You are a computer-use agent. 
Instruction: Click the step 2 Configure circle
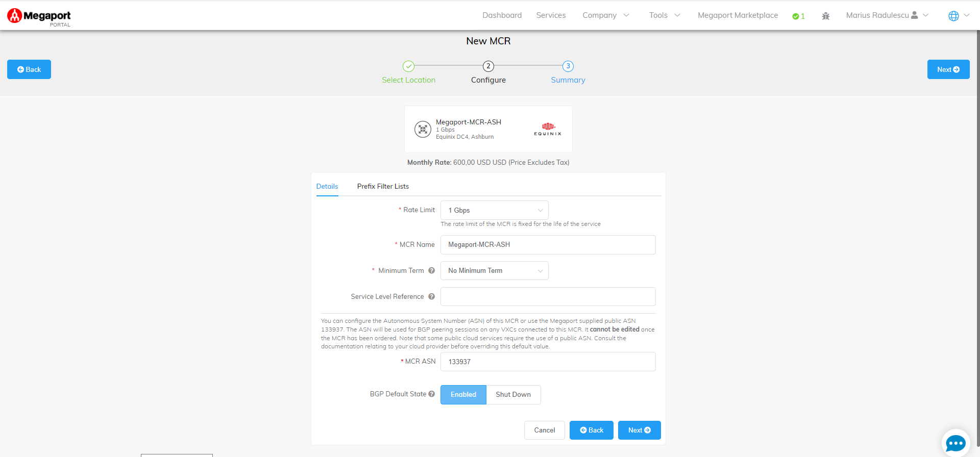[x=488, y=66]
